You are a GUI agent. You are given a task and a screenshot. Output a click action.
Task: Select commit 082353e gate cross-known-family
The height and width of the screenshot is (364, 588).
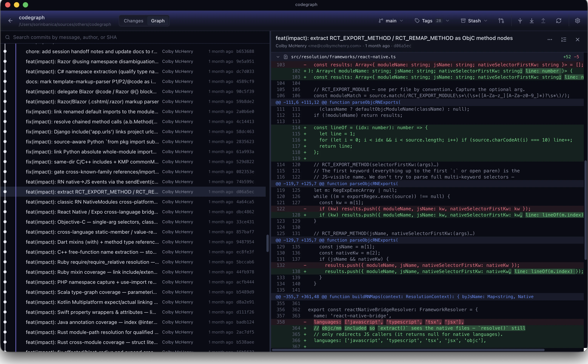pyautogui.click(x=133, y=172)
